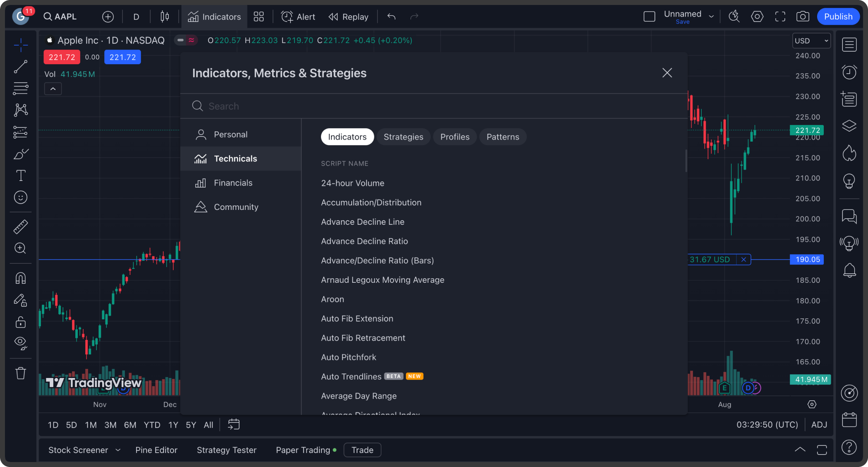Select the patterns drawing tool

coord(21,110)
